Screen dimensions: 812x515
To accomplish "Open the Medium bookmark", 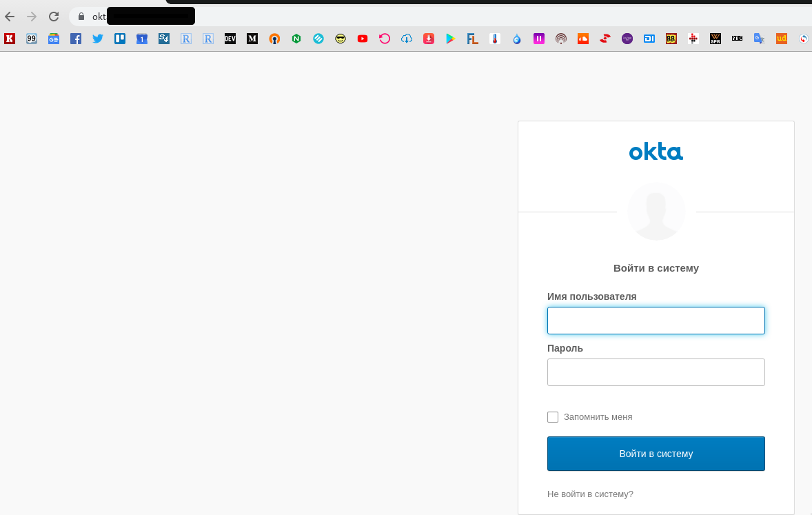I will pyautogui.click(x=252, y=39).
